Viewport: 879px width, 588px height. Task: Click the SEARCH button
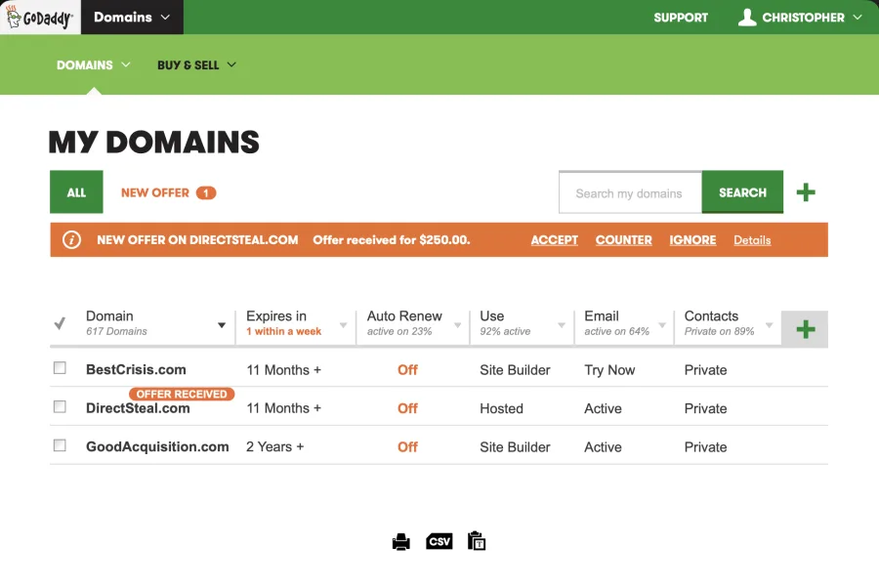(x=742, y=192)
